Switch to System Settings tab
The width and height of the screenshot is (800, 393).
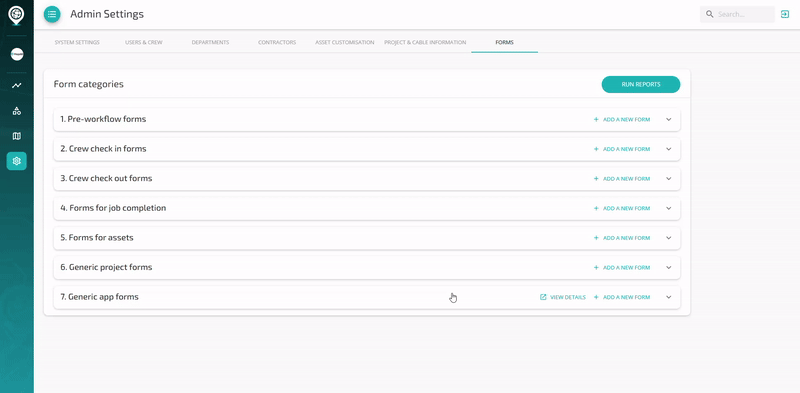click(77, 42)
